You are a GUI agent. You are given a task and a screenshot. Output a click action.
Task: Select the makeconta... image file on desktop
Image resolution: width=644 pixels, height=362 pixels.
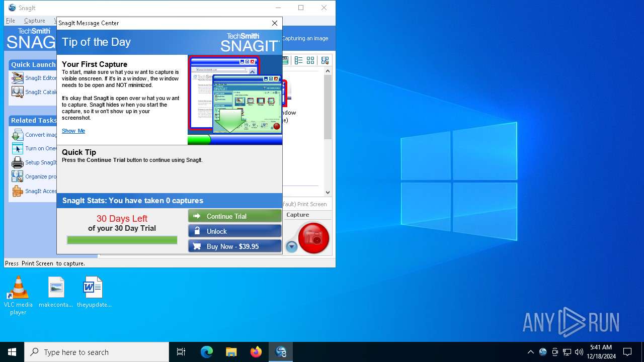click(x=56, y=293)
